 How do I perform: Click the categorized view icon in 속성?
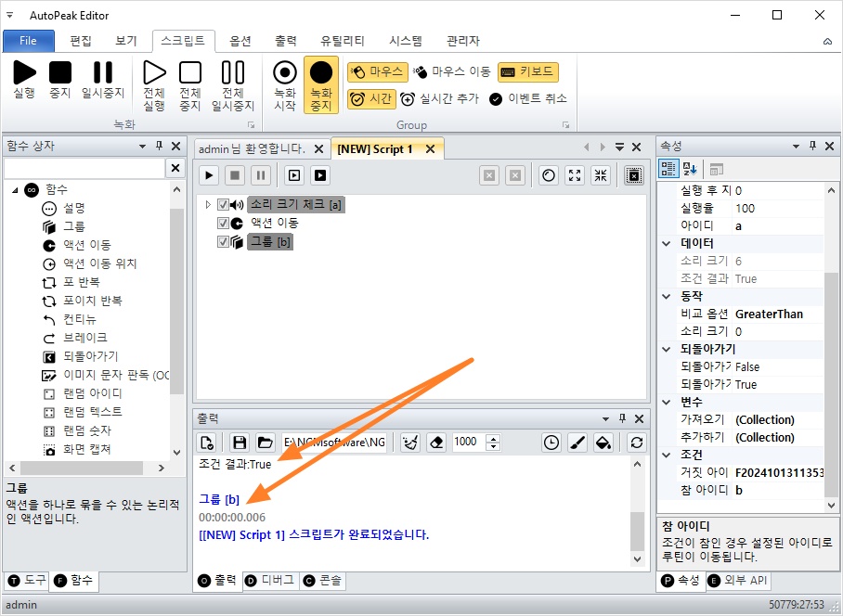pos(668,169)
